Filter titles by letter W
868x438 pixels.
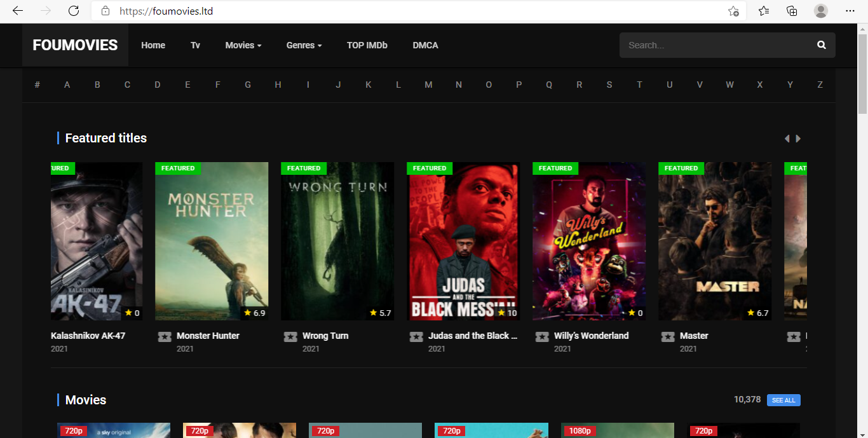729,85
